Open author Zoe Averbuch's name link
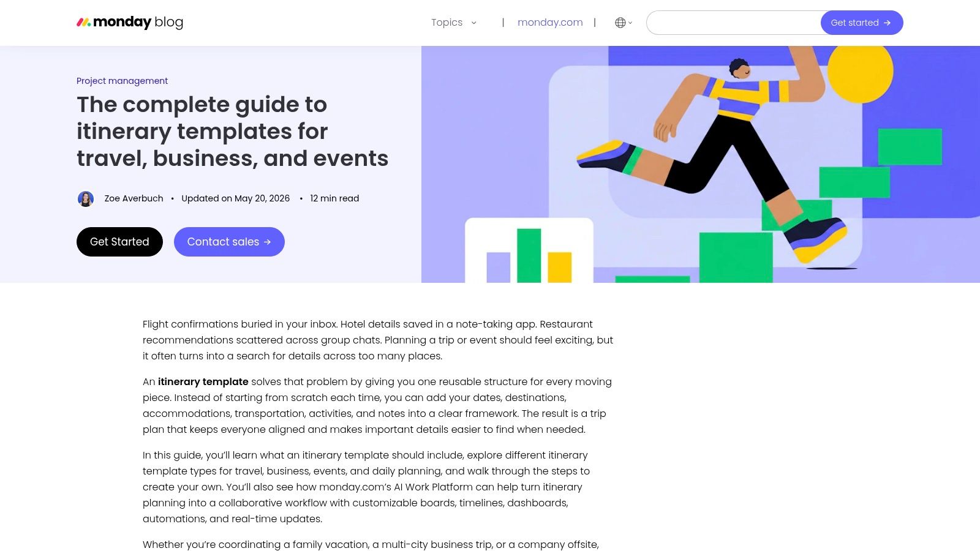This screenshot has height=551, width=980. [x=134, y=198]
